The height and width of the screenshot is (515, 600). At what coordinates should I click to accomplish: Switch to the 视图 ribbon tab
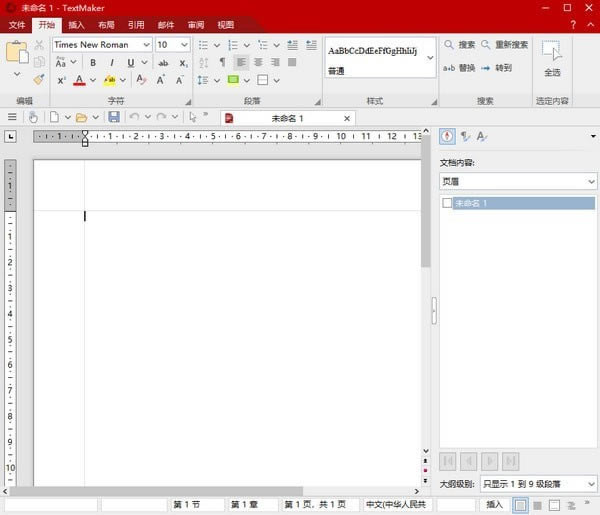coord(226,25)
